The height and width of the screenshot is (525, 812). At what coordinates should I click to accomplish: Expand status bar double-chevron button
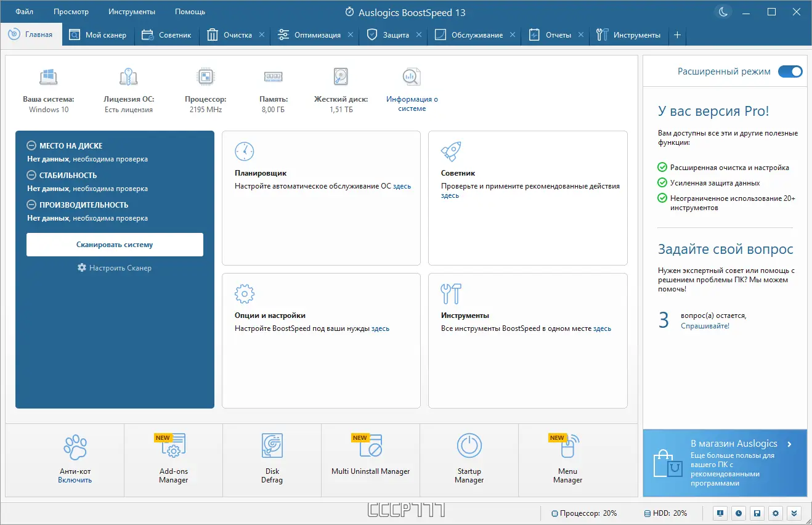(794, 513)
